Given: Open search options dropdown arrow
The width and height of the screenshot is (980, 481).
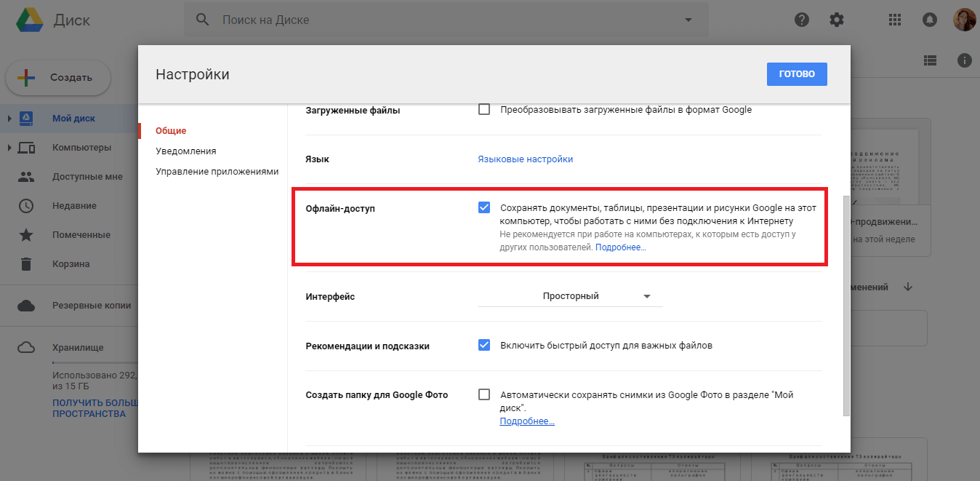Looking at the screenshot, I should pyautogui.click(x=688, y=20).
